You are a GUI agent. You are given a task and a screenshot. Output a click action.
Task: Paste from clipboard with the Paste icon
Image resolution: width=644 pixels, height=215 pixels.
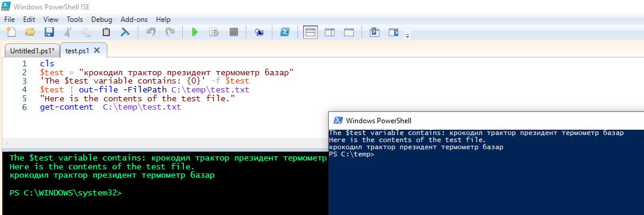coord(106,32)
